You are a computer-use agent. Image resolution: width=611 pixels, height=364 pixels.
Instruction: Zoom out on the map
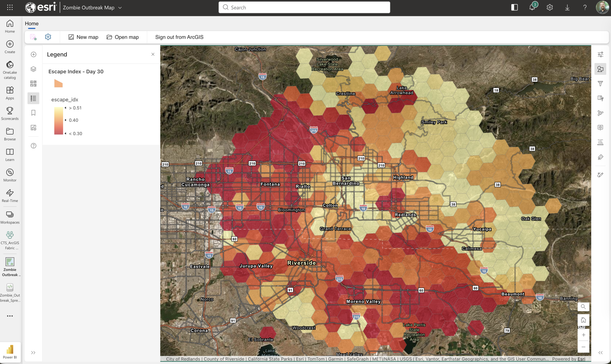click(584, 347)
